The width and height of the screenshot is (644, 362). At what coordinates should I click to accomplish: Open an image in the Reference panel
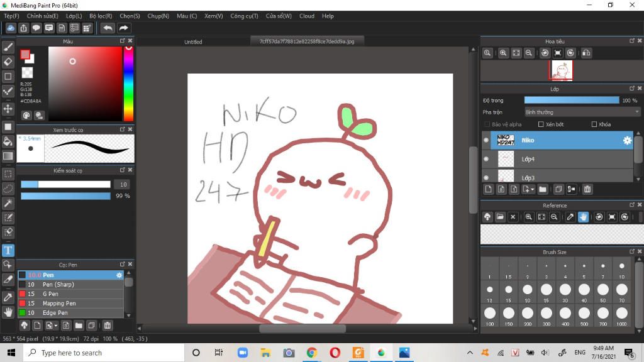500,217
